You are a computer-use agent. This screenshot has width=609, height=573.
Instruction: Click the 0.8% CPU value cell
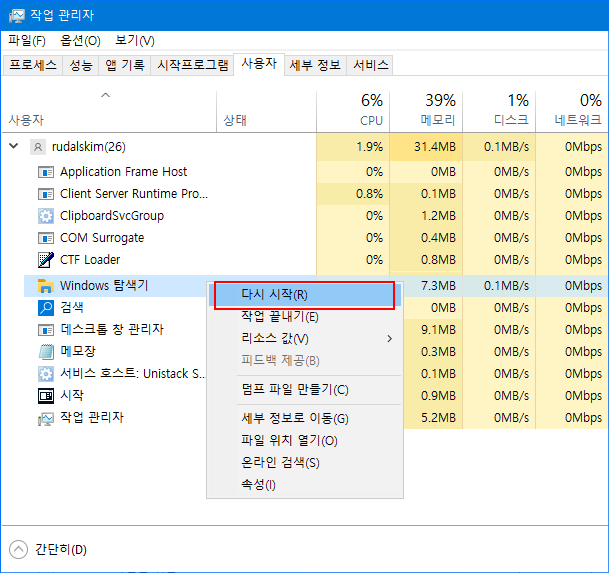pos(369,194)
